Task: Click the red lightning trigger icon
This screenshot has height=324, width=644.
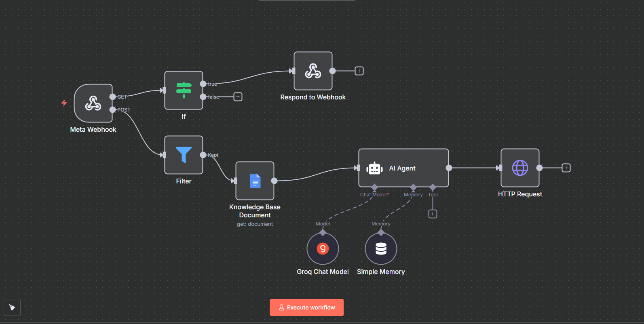Action: point(64,103)
